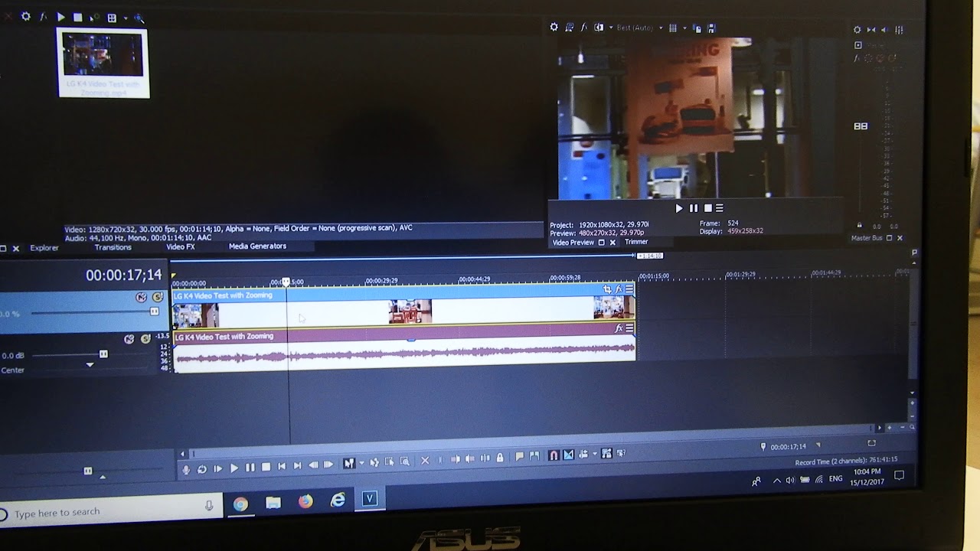Select LG K4 Video Test media thumbnail
The width and height of the screenshot is (980, 551).
coord(103,64)
